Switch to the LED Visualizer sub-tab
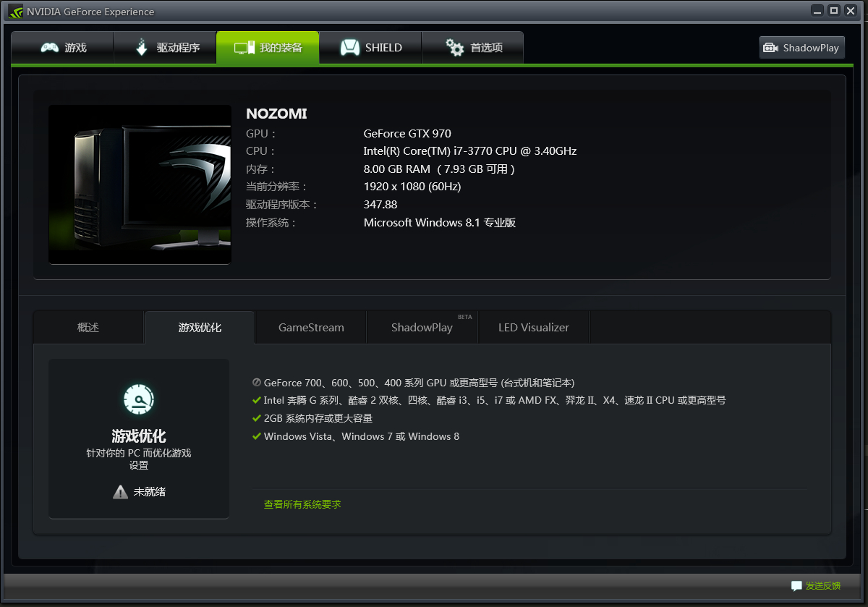The image size is (868, 607). point(534,327)
